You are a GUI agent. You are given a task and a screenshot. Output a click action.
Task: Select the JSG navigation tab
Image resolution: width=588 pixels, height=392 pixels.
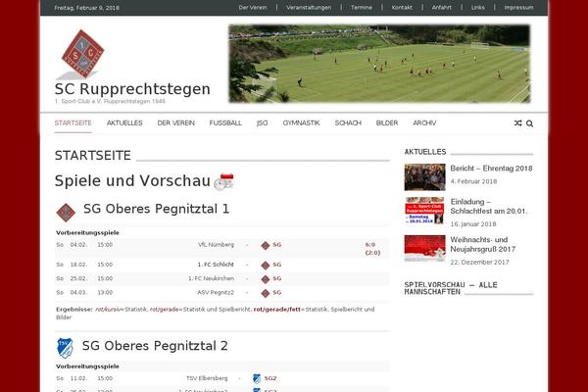(262, 123)
